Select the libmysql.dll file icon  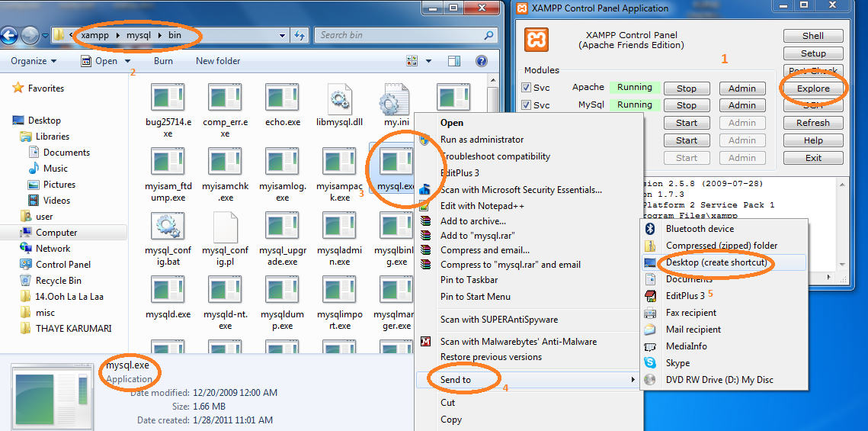340,98
